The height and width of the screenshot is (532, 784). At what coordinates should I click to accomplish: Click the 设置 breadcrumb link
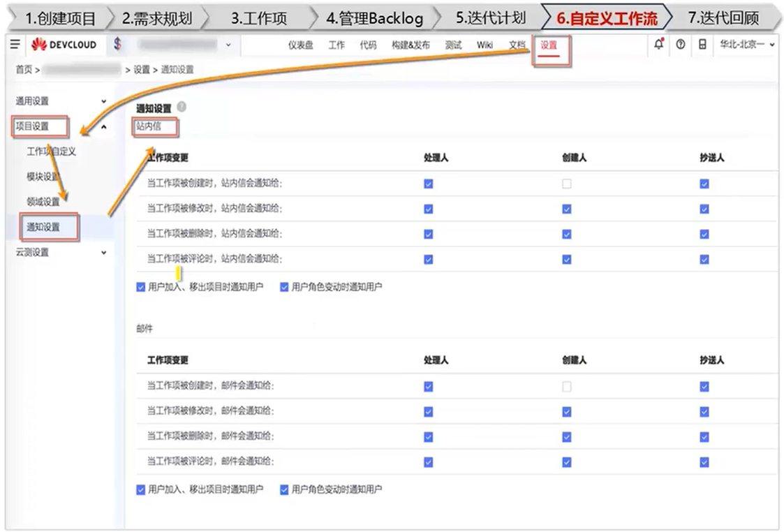(x=142, y=70)
